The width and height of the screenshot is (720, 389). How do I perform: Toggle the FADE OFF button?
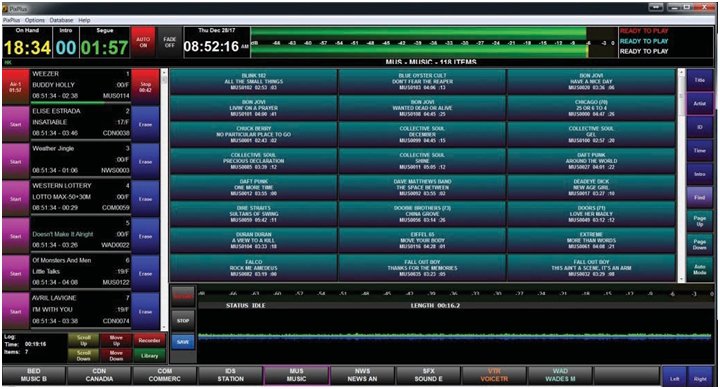169,42
